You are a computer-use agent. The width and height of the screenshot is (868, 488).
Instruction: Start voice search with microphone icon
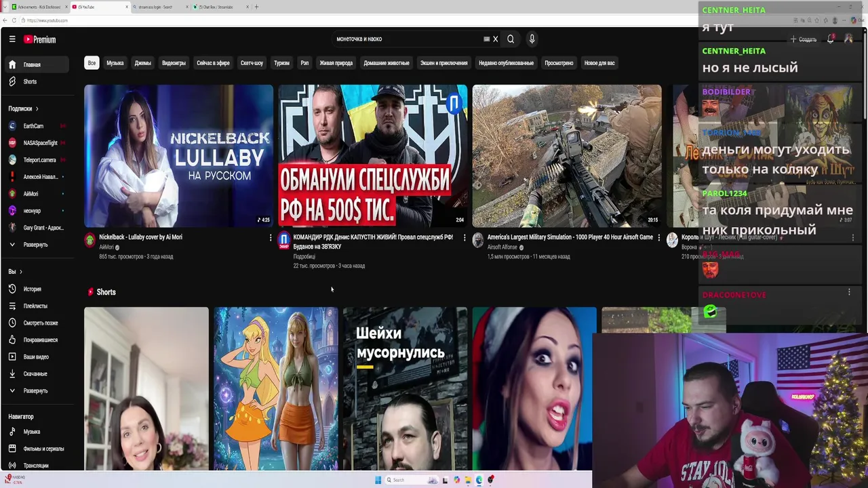tap(532, 39)
